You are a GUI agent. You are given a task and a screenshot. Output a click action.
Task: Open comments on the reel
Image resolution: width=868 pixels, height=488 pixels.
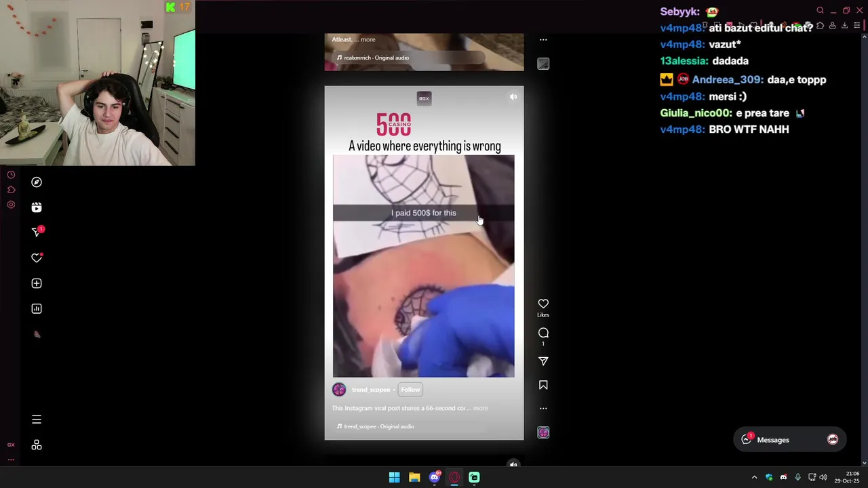click(543, 333)
